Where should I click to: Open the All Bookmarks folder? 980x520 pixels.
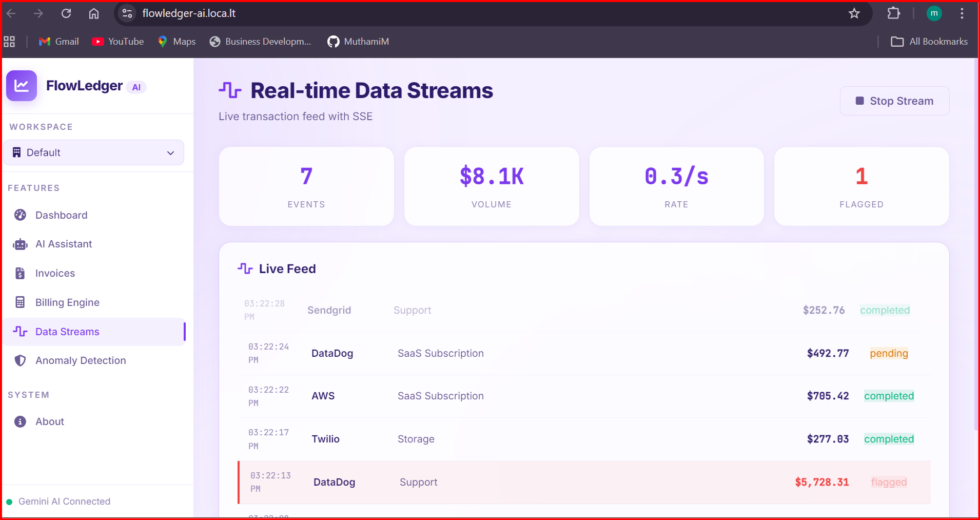click(929, 42)
